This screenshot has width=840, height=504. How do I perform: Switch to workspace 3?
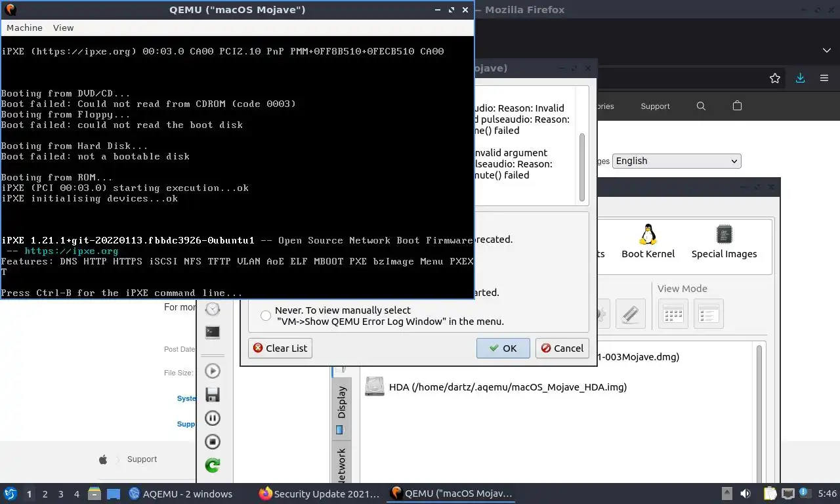(x=60, y=493)
